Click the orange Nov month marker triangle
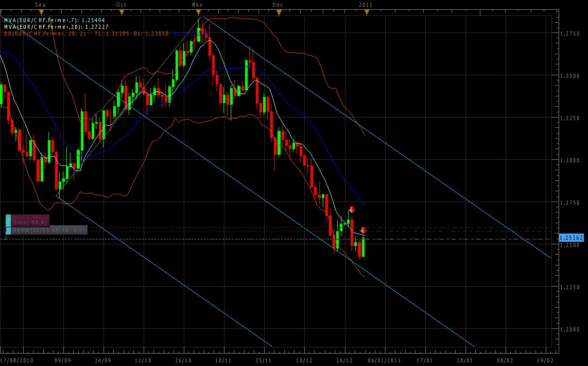Viewport: 588px width, 366px height. tap(198, 12)
